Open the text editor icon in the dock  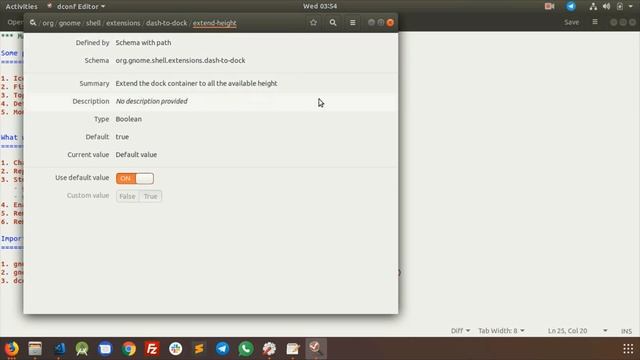pos(293,349)
